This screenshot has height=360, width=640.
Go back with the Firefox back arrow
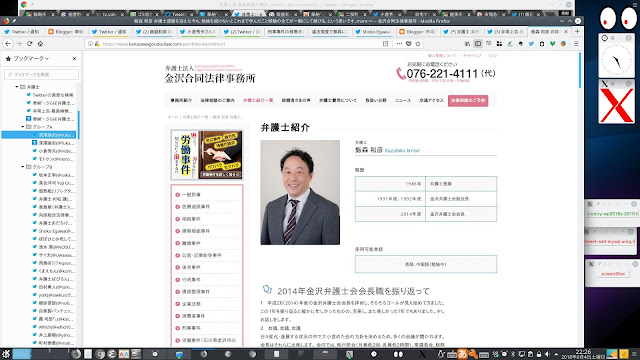8,44
